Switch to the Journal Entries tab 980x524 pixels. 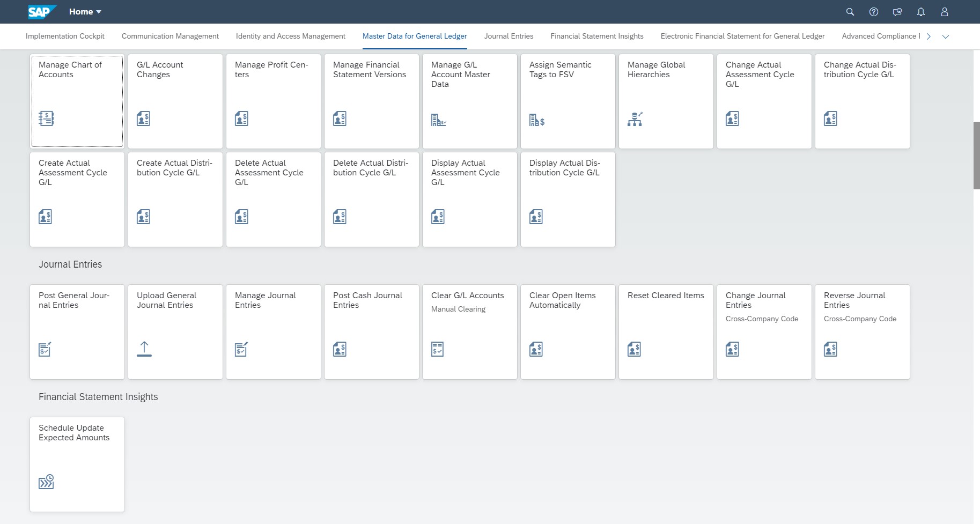(508, 36)
